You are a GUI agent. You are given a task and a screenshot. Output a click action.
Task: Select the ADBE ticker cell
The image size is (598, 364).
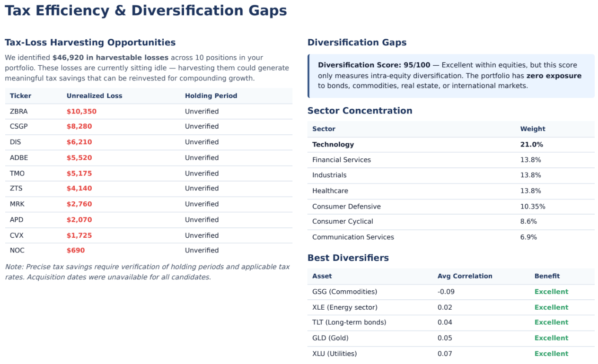click(19, 158)
